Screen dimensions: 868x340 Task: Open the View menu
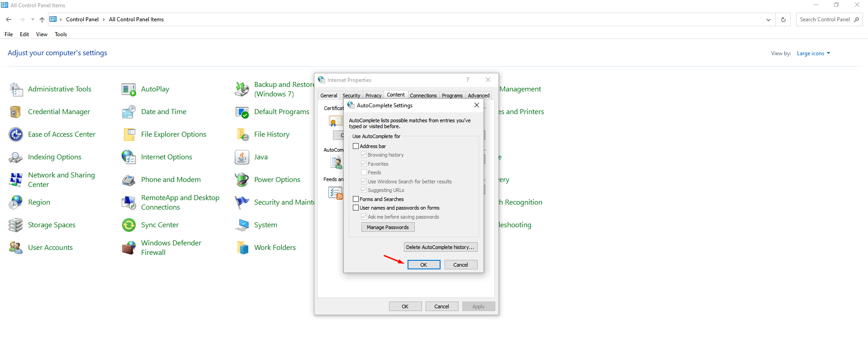pos(42,34)
